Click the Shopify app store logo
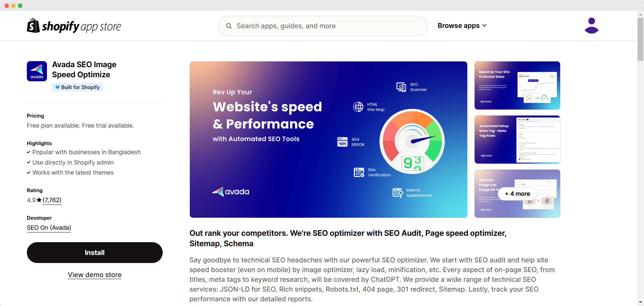Screen dimensions: 644x306 coord(73,26)
